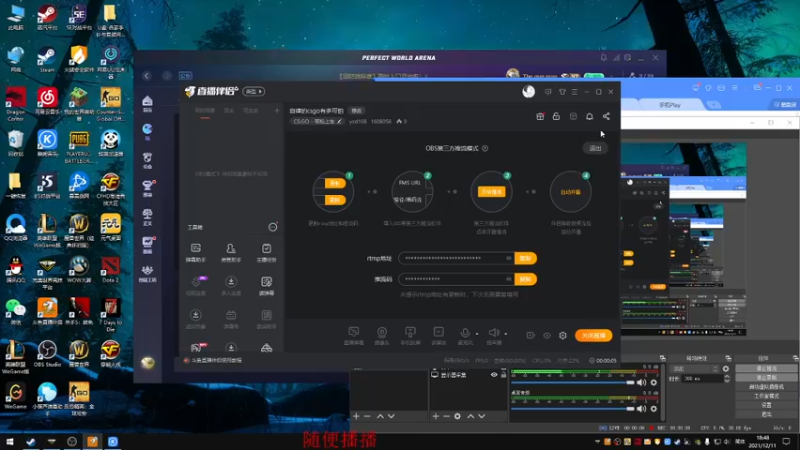Click the share icon in stream header

(606, 116)
